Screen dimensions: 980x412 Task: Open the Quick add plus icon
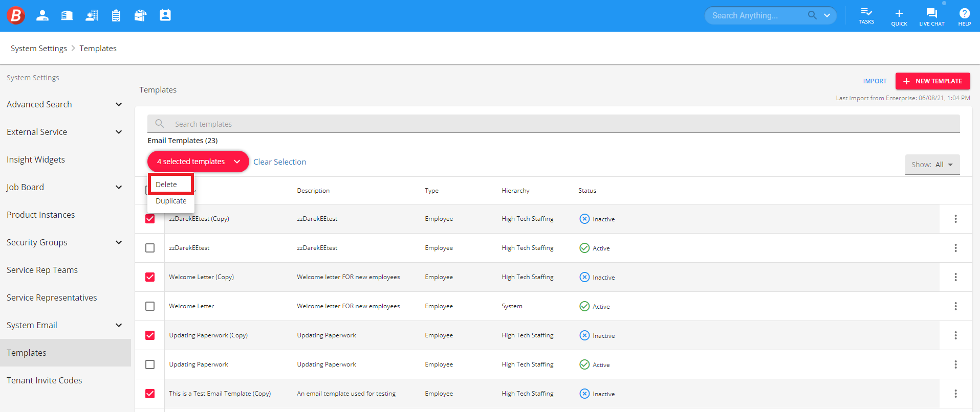pyautogui.click(x=899, y=16)
